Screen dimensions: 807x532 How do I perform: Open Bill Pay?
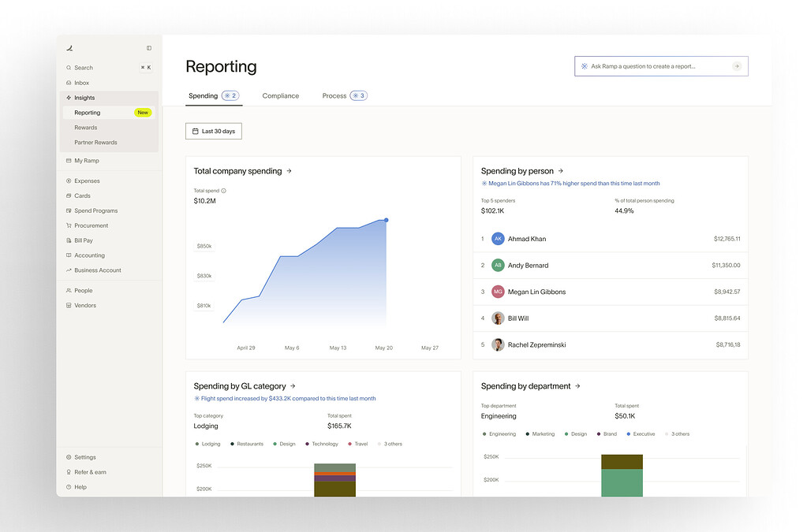pyautogui.click(x=82, y=240)
